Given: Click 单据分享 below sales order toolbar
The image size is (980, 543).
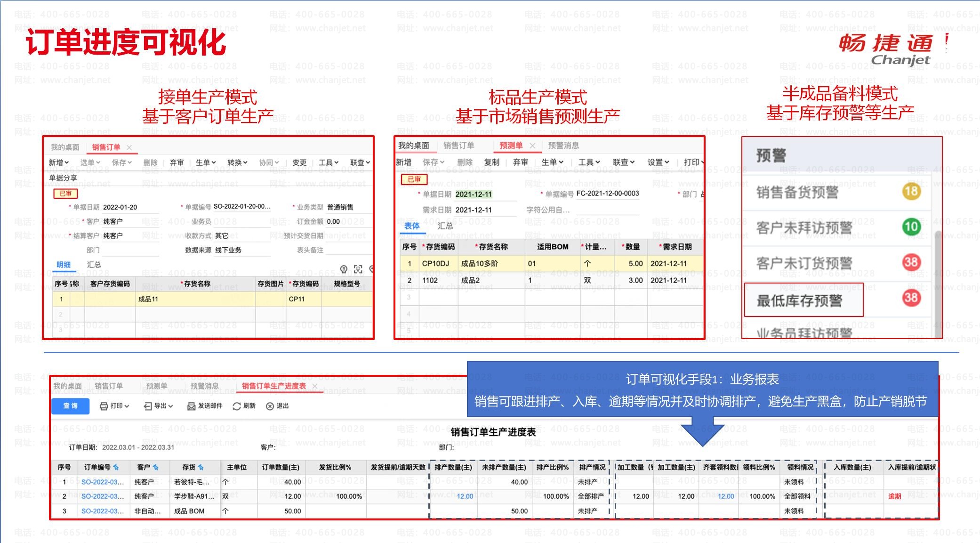Looking at the screenshot, I should (63, 178).
